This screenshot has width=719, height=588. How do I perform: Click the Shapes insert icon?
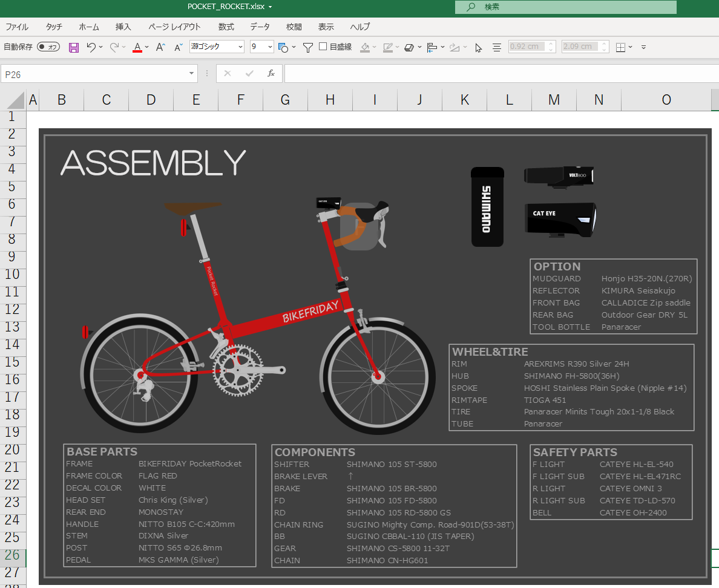click(283, 47)
